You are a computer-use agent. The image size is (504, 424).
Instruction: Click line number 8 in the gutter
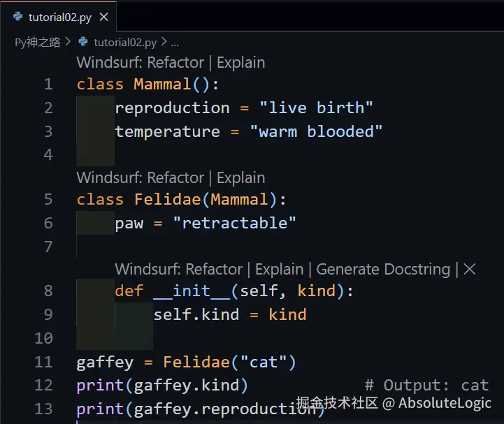pyautogui.click(x=48, y=291)
